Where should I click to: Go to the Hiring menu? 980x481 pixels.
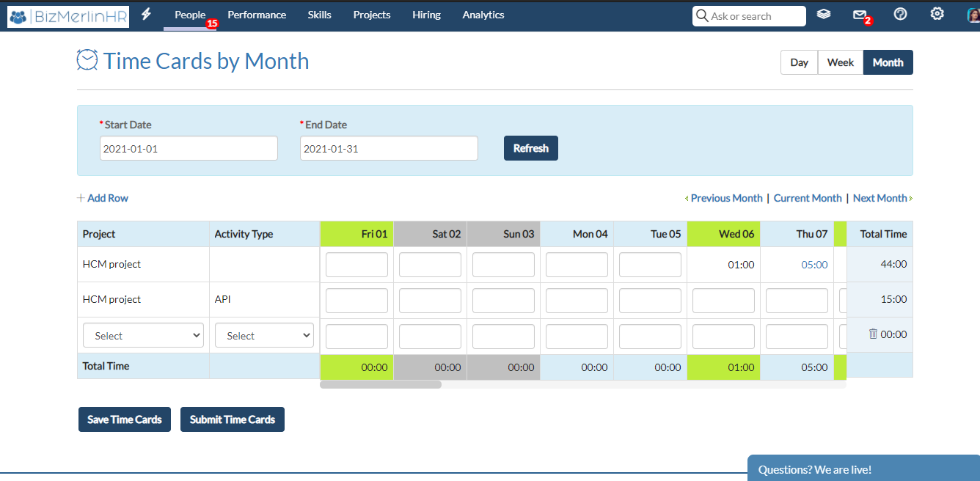pyautogui.click(x=426, y=15)
